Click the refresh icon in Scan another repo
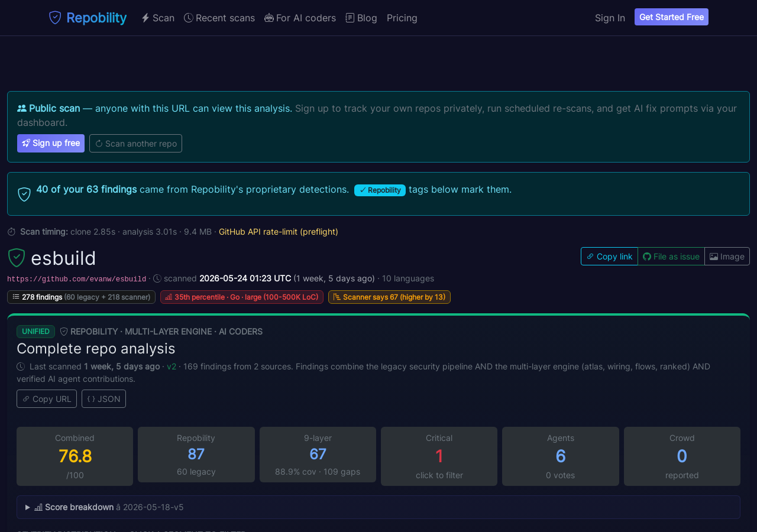757x532 pixels. tap(99, 143)
